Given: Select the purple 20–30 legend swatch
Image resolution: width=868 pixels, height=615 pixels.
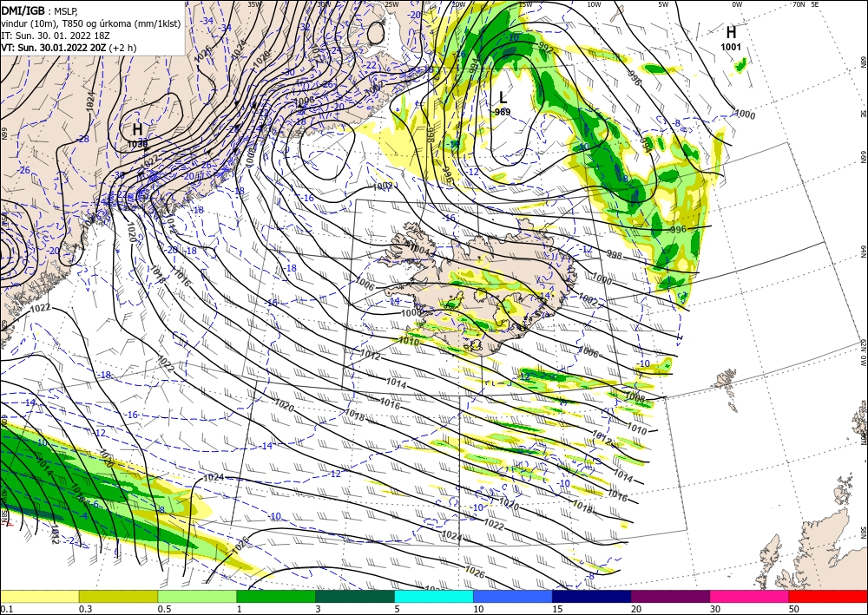Looking at the screenshot, I should click(x=670, y=596).
